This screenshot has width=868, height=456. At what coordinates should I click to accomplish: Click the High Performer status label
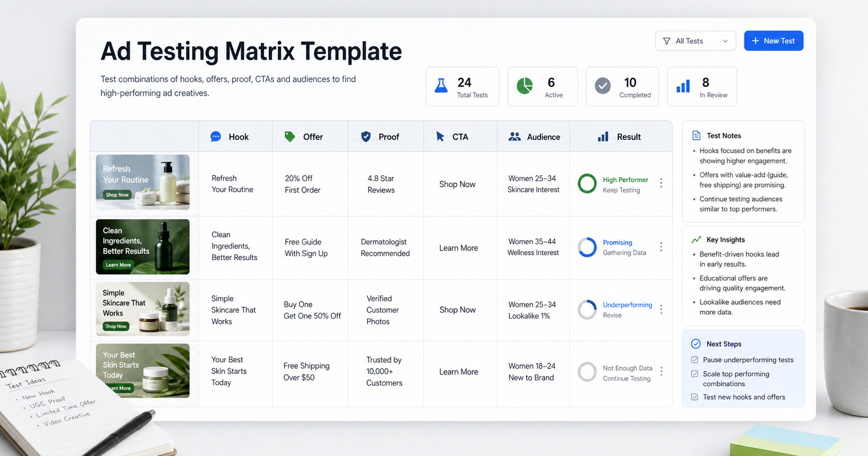coord(625,180)
